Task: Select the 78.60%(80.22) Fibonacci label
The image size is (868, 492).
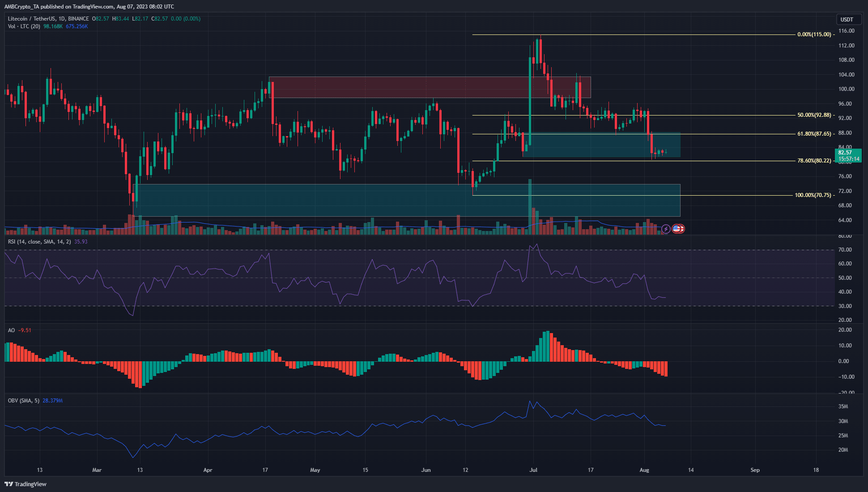Action: [814, 161]
